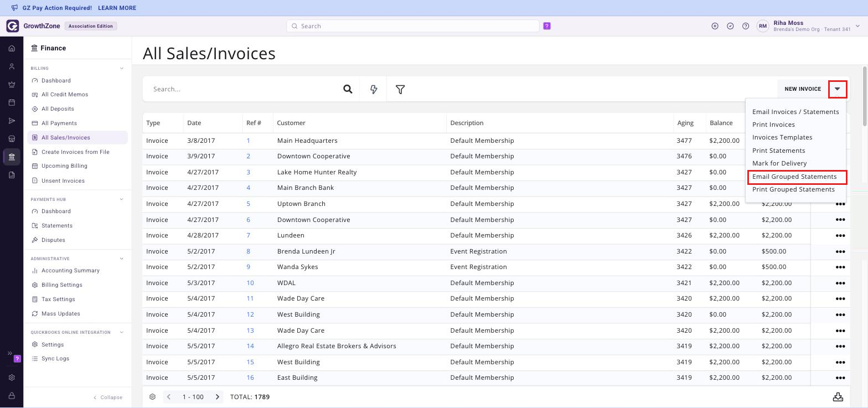The width and height of the screenshot is (868, 408).
Task: Click the lightning quick filter icon
Action: point(374,89)
